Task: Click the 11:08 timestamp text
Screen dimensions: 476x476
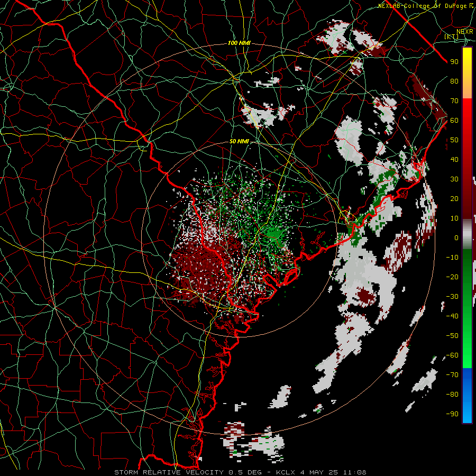Action: (x=355, y=472)
